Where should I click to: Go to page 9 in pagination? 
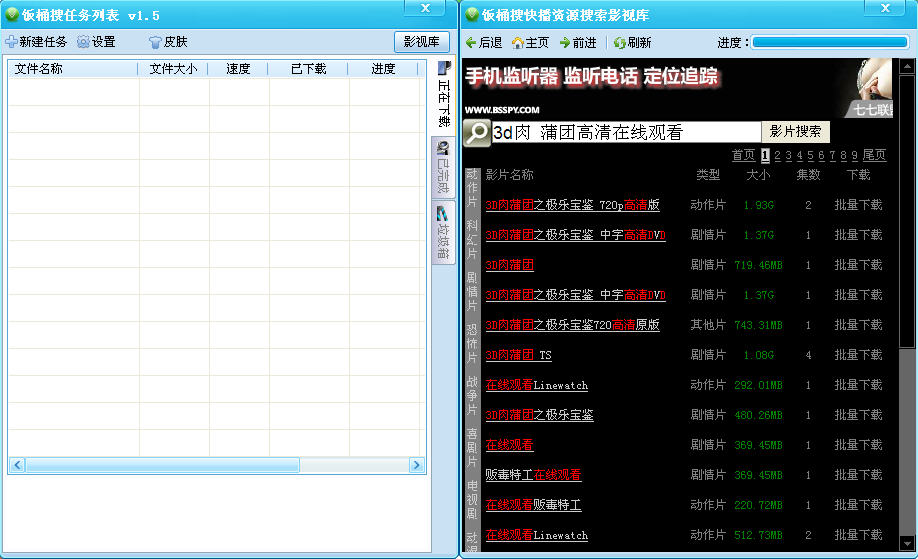pyautogui.click(x=854, y=155)
